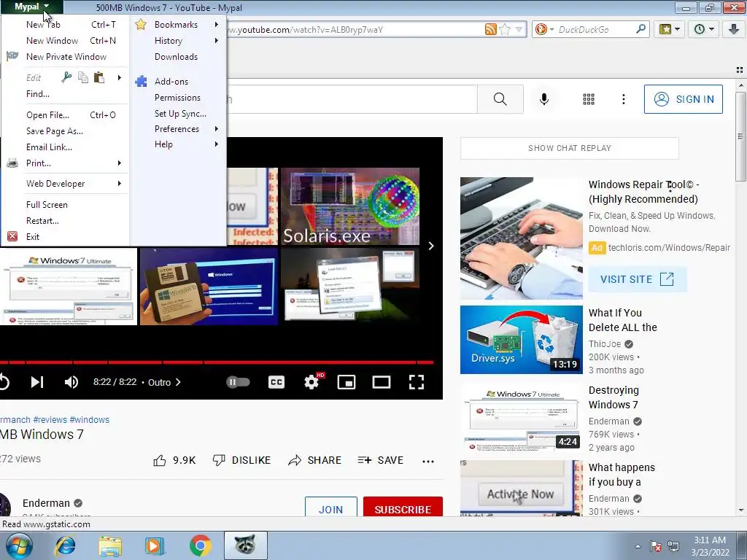Image resolution: width=747 pixels, height=560 pixels.
Task: Expand the Edit submenu arrow
Action: (x=120, y=77)
